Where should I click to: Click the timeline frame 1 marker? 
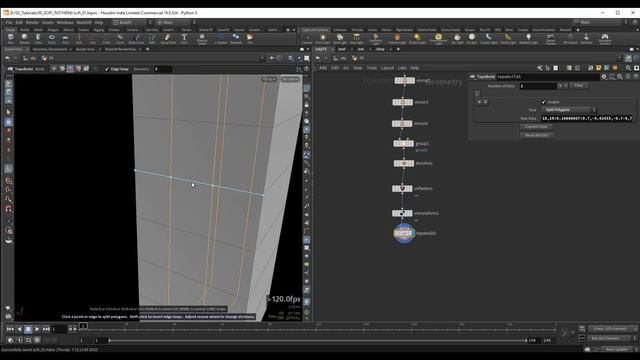(83, 326)
